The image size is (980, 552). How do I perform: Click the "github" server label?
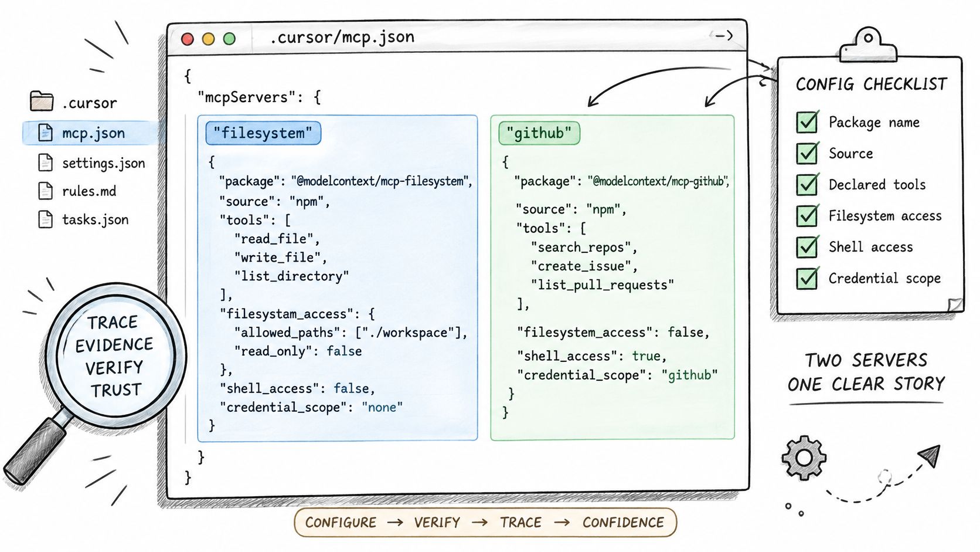click(539, 133)
